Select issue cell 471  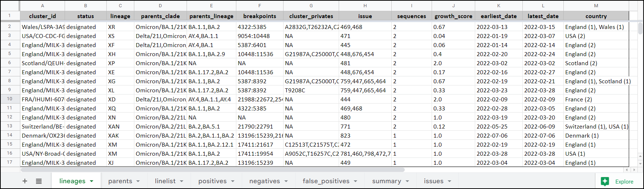365,36
